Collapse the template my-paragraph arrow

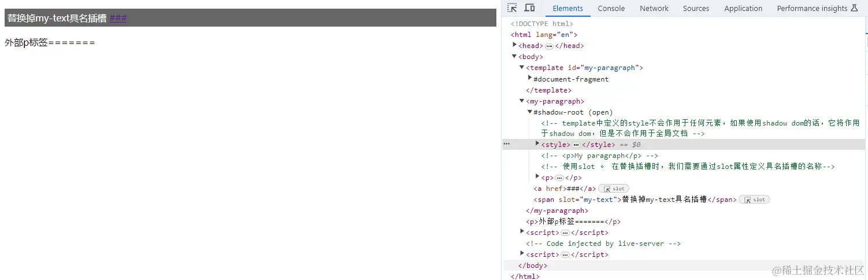(x=522, y=67)
